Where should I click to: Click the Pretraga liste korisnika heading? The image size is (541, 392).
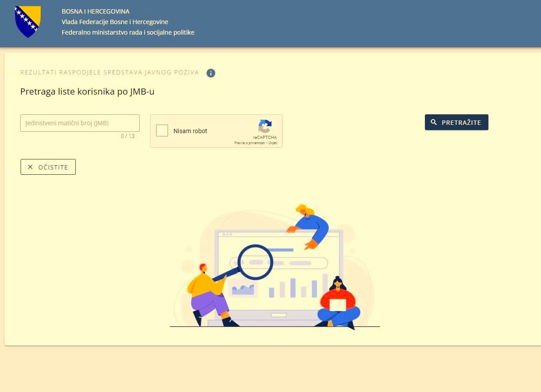coord(88,92)
